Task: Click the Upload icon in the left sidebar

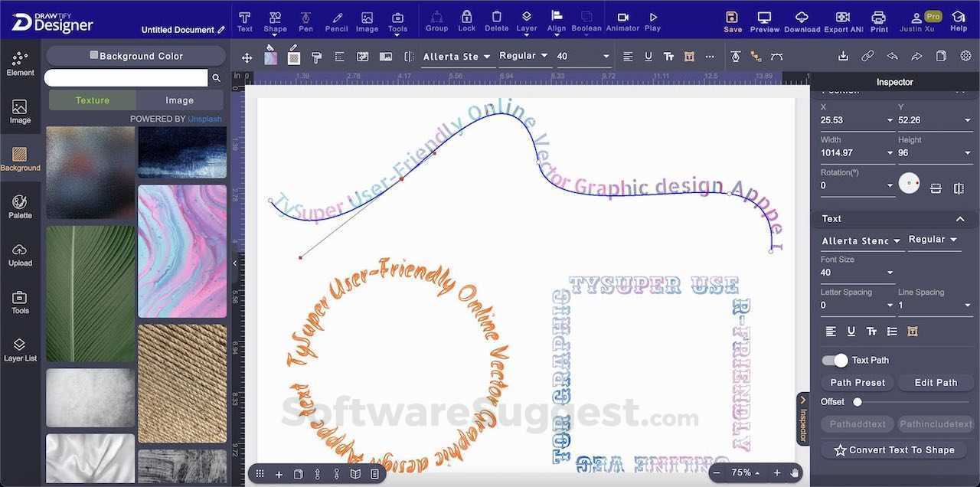Action: [20, 253]
